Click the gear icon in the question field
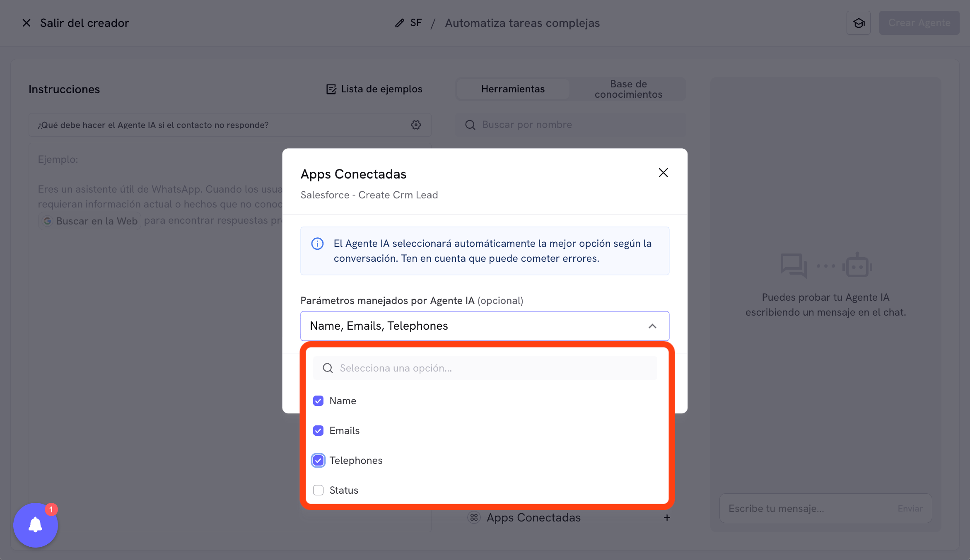 (x=416, y=125)
